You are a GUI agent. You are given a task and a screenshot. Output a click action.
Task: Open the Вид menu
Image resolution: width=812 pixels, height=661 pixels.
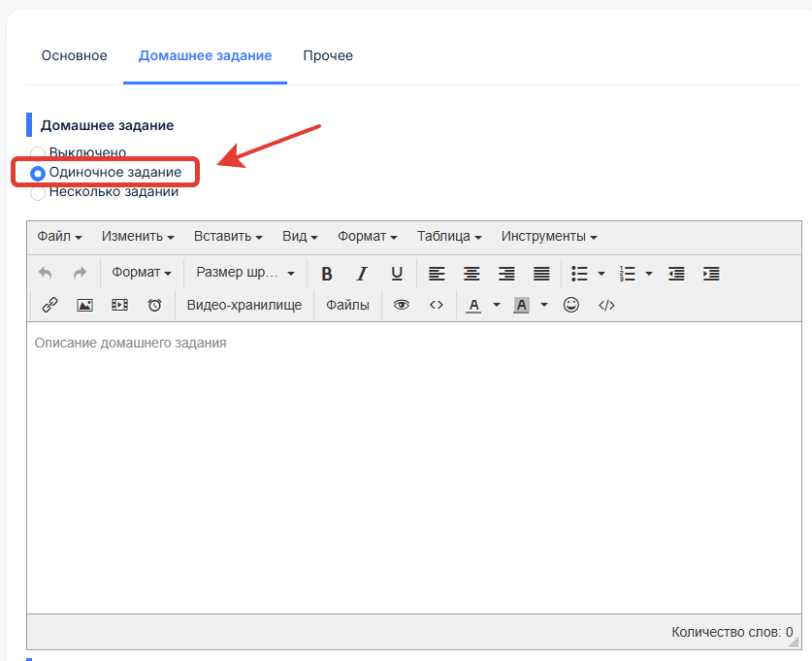click(x=300, y=236)
